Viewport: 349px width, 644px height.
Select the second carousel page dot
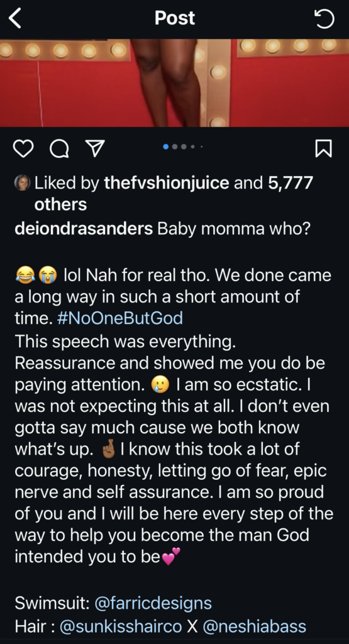175,147
